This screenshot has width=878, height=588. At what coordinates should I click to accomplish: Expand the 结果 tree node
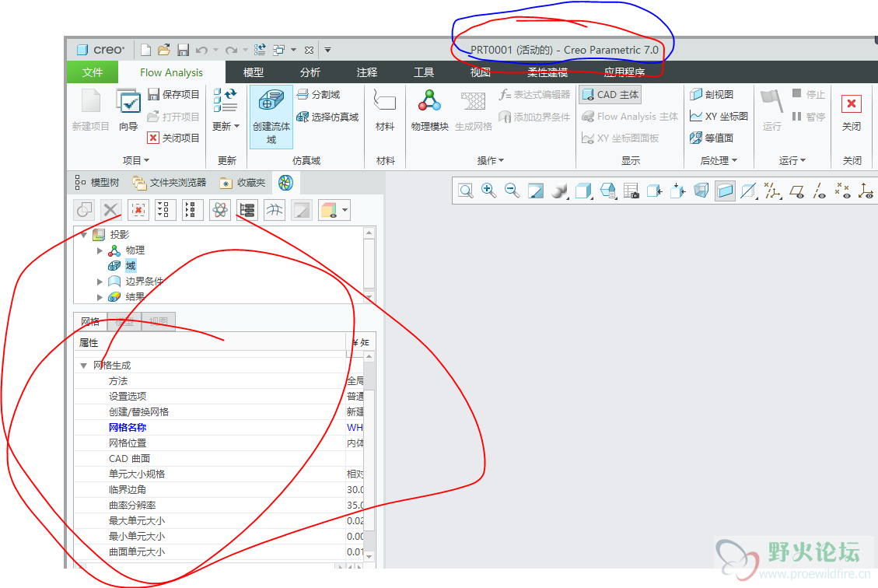coord(100,297)
